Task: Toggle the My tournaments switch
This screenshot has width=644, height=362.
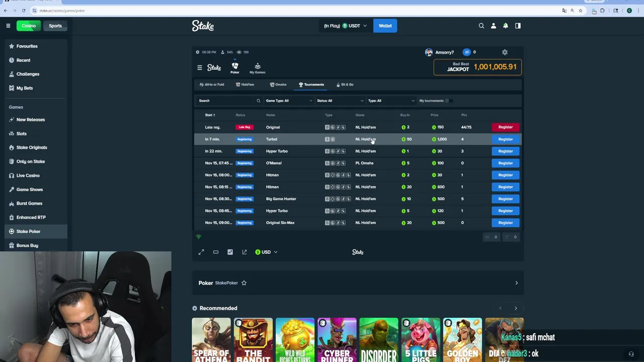Action: click(x=449, y=101)
